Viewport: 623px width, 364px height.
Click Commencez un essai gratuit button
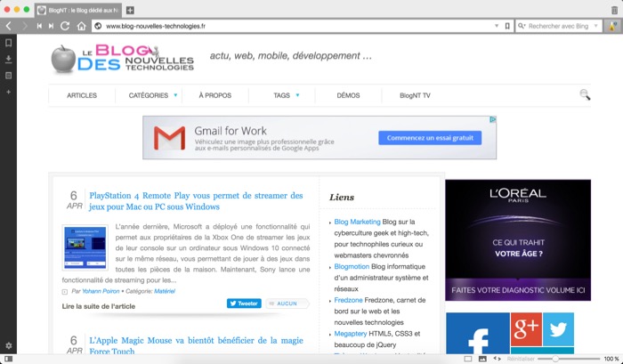[430, 138]
